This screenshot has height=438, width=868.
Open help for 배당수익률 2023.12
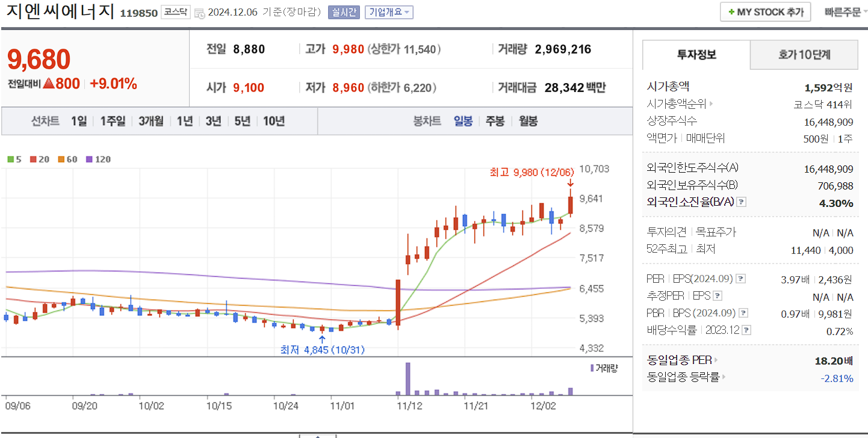(746, 330)
